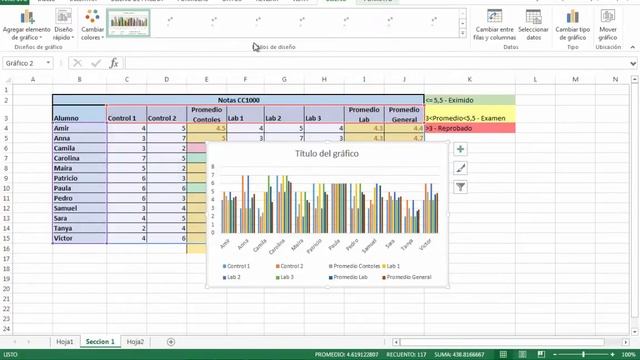Switch to Normal view icon
This screenshot has height=360, width=640.
click(503, 354)
